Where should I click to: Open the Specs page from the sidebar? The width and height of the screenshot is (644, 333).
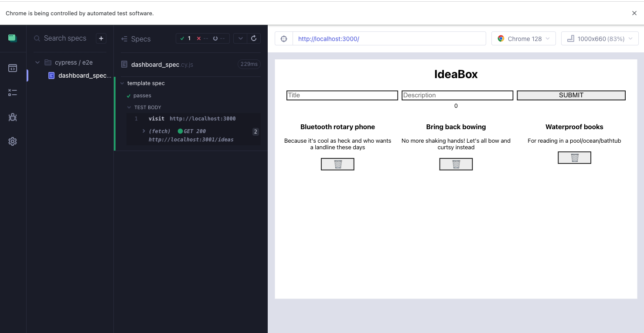(x=13, y=68)
